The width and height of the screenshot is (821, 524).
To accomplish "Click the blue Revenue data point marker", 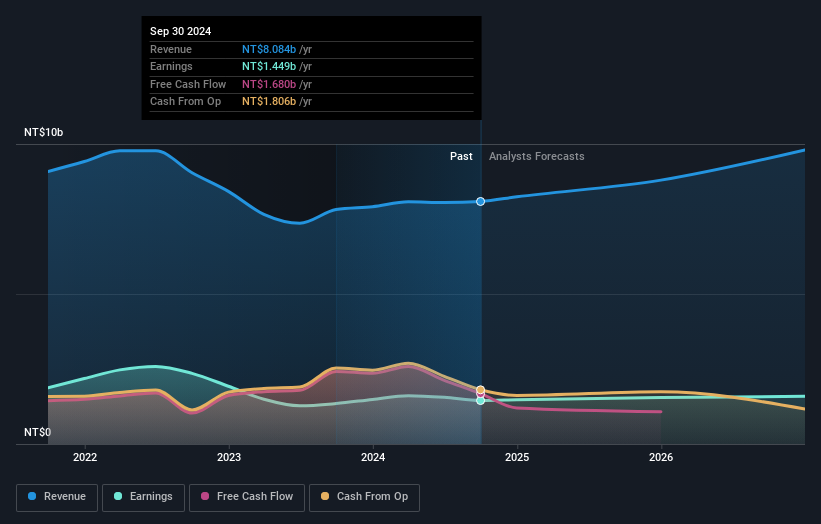I will point(481,202).
